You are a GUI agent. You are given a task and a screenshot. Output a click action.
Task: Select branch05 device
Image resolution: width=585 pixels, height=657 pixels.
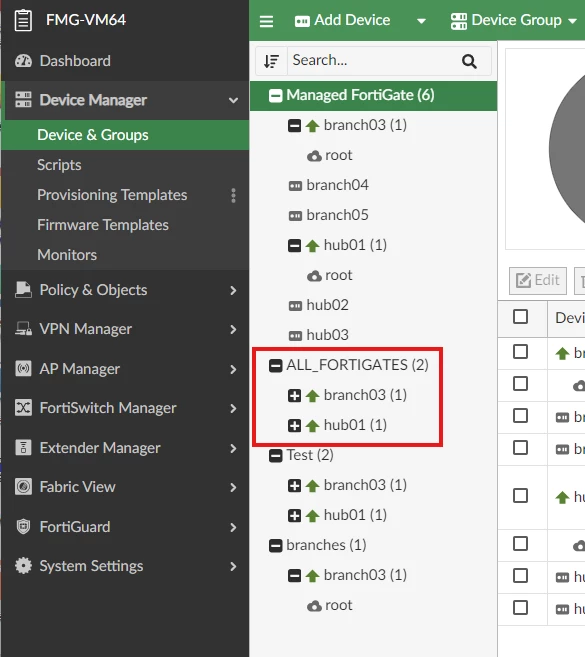(x=337, y=215)
